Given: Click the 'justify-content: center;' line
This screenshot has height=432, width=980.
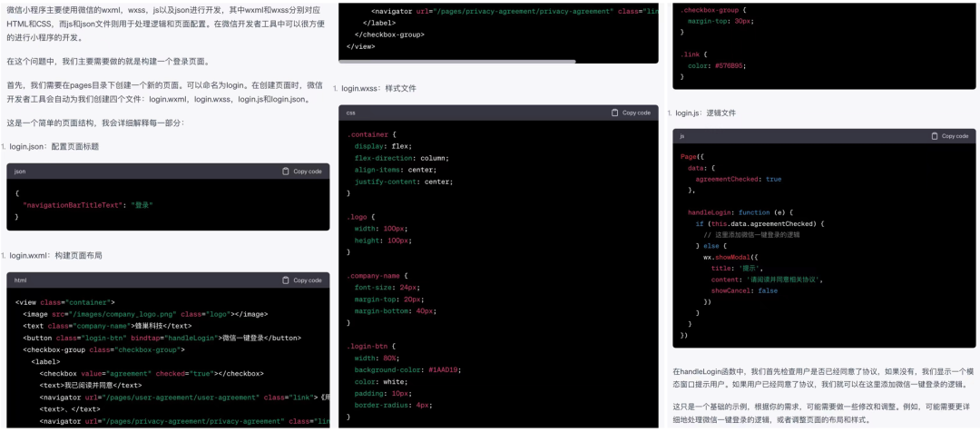Looking at the screenshot, I should tap(404, 182).
